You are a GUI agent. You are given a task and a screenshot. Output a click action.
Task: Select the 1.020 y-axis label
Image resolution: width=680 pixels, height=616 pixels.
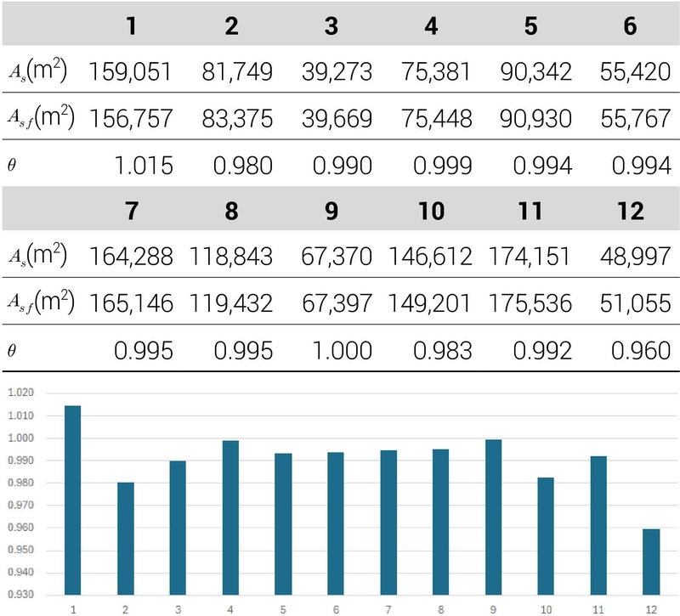pos(25,393)
